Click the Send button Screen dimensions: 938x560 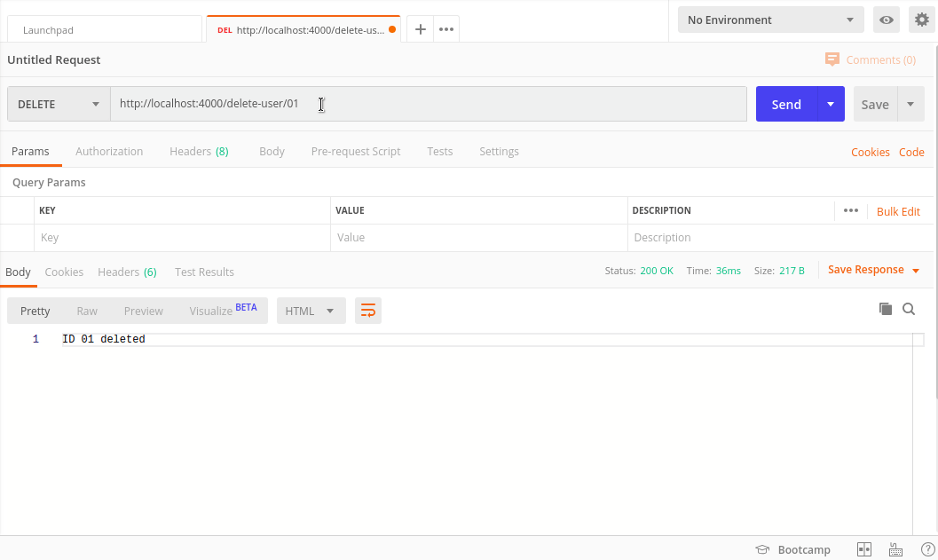[786, 104]
